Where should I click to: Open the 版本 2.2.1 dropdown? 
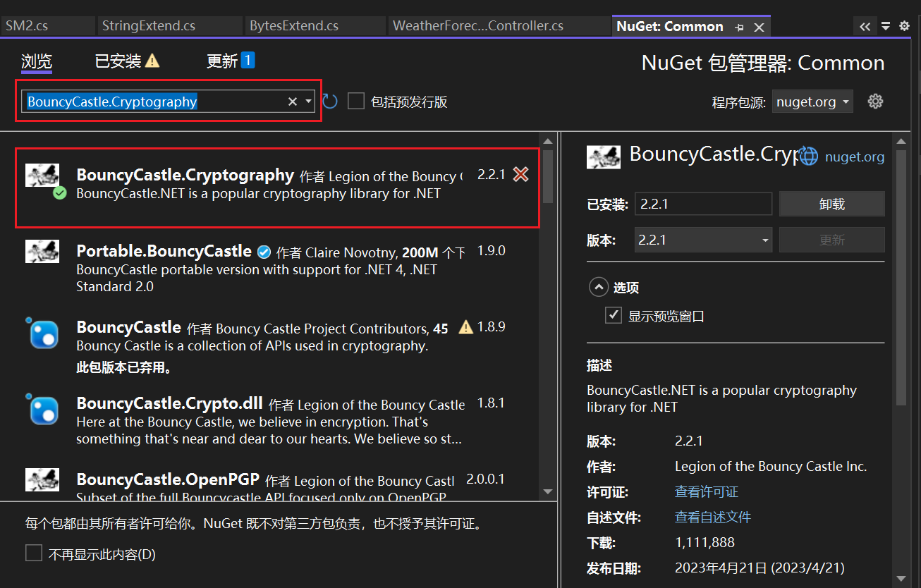point(703,240)
